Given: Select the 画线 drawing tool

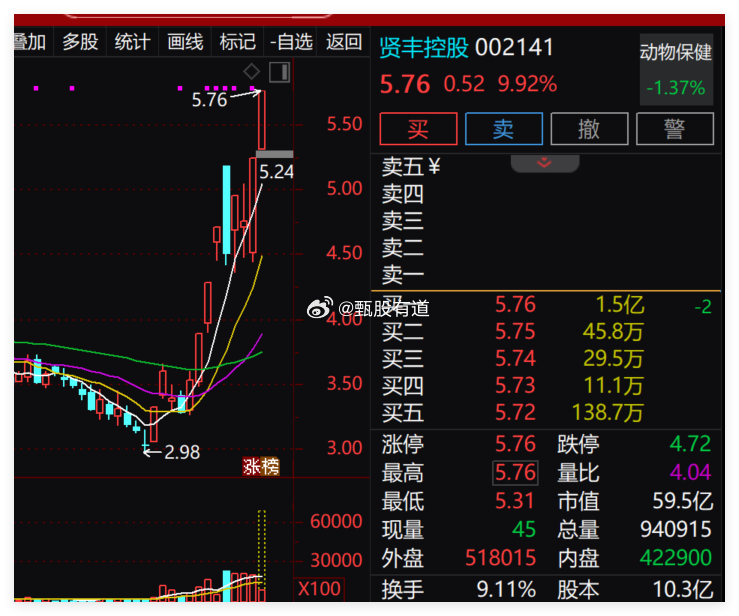Looking at the screenshot, I should tap(185, 42).
